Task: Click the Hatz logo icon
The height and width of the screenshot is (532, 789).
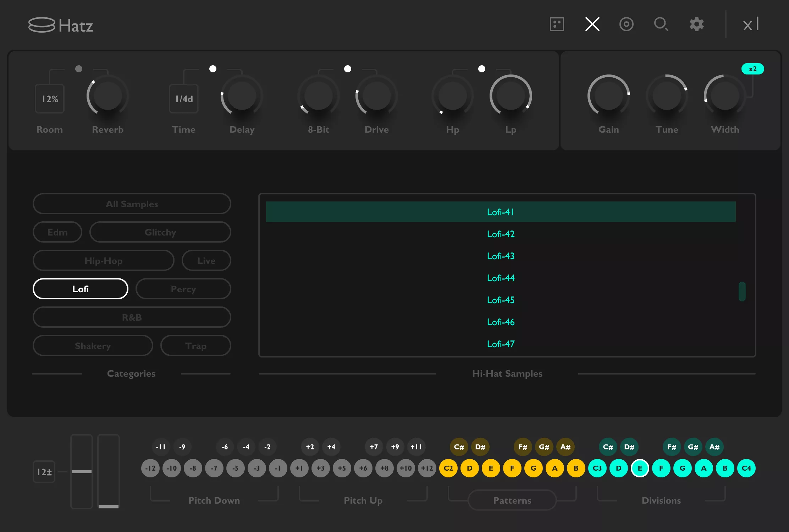Action: (x=42, y=24)
